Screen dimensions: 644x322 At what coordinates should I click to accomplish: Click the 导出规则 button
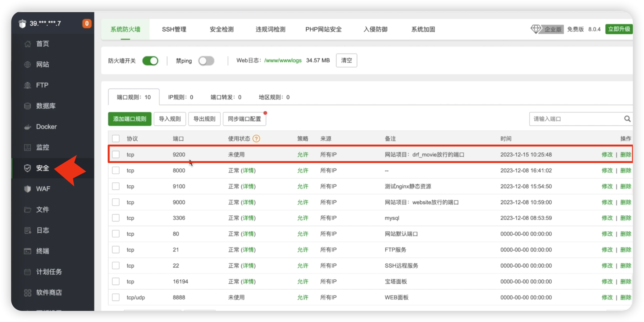pos(205,119)
